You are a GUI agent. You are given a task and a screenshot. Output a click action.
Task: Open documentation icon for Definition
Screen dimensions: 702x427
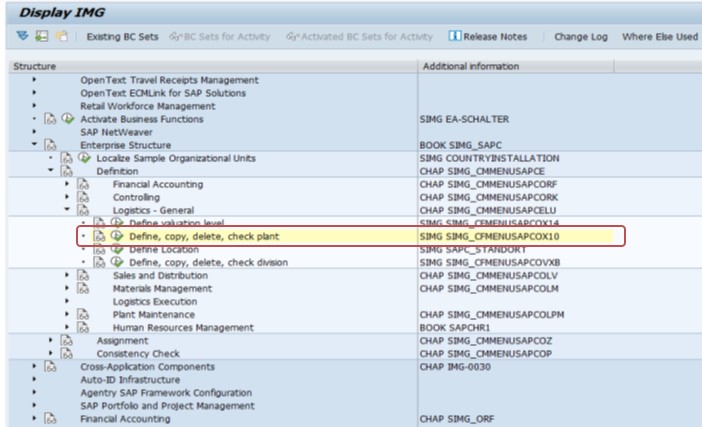pos(66,171)
